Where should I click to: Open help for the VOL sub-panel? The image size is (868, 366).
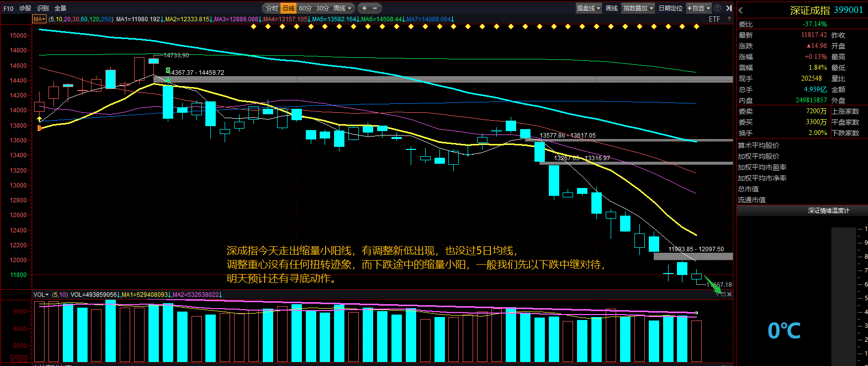pos(718,294)
